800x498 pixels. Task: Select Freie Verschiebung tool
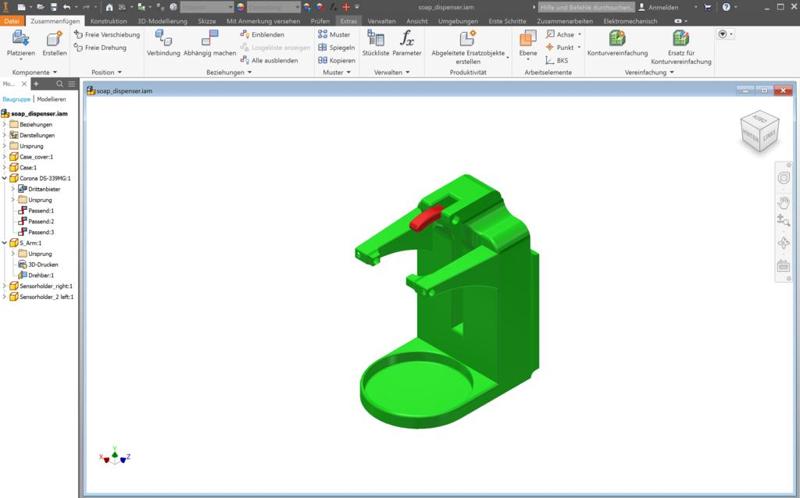[x=107, y=35]
